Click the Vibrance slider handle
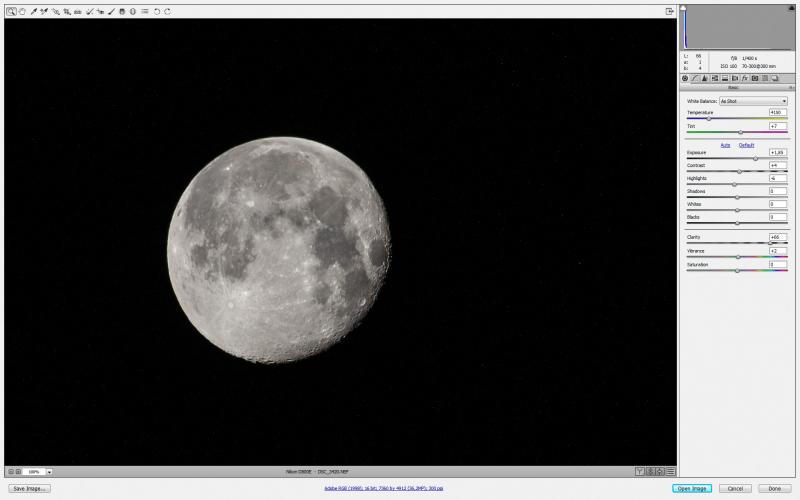 pos(738,257)
